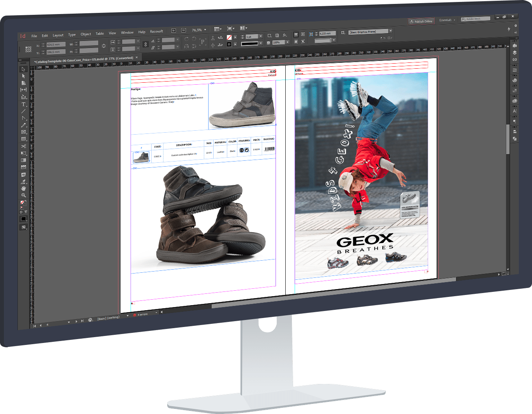
Task: Open the Recosoft menu
Action: pos(156,32)
